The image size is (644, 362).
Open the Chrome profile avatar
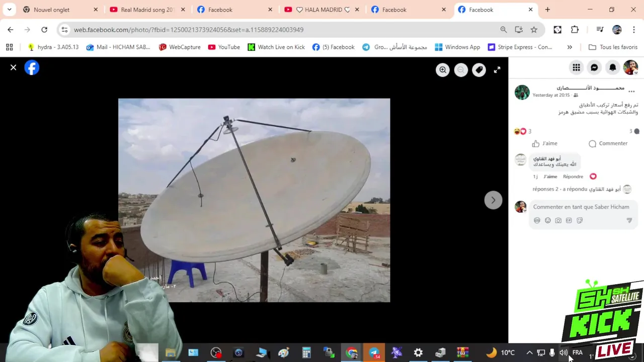617,30
